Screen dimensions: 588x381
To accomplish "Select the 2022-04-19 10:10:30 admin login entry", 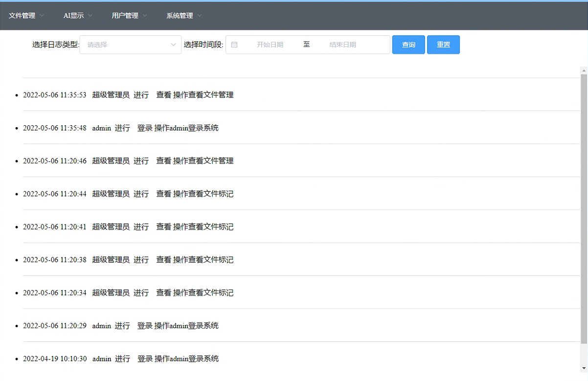I will tap(121, 359).
